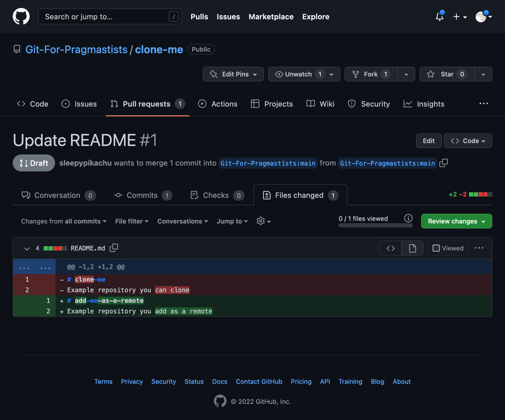505x420 pixels.
Task: Collapse the README.md file diff
Action: 27,248
